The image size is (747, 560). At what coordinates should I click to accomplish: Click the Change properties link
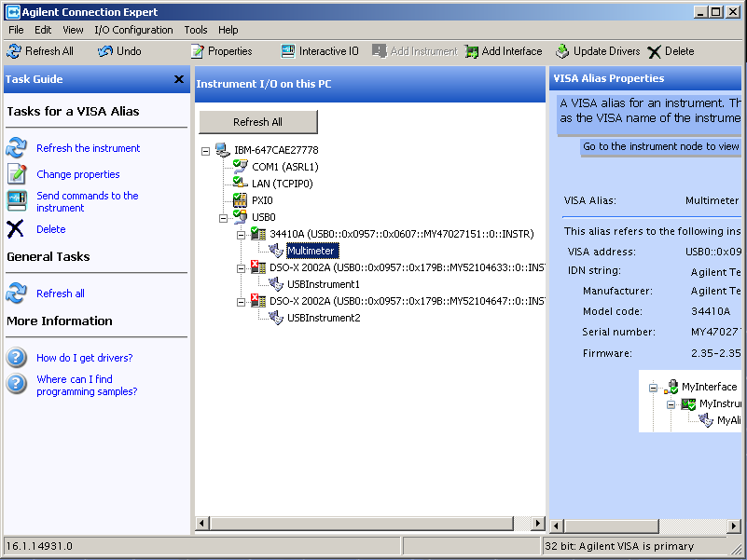point(78,174)
